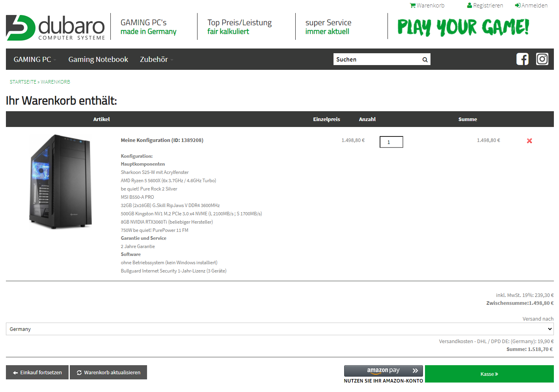Remove item with red X icon
The image size is (559, 392).
pos(529,141)
